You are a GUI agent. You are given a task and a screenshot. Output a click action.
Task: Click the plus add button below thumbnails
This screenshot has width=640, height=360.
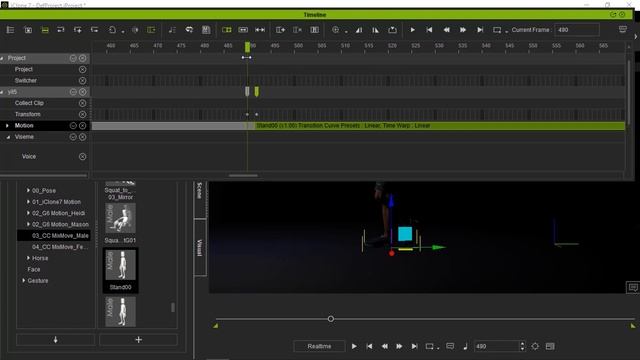138,340
